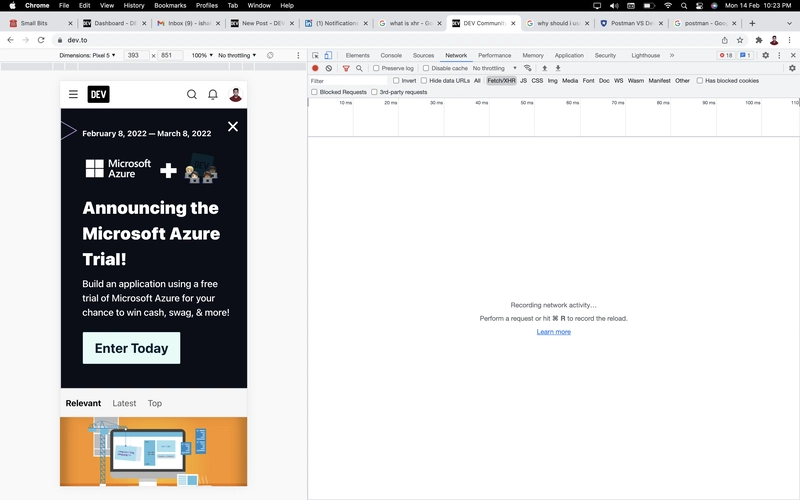This screenshot has width=800, height=500.
Task: Open the Learn more link
Action: (x=554, y=332)
